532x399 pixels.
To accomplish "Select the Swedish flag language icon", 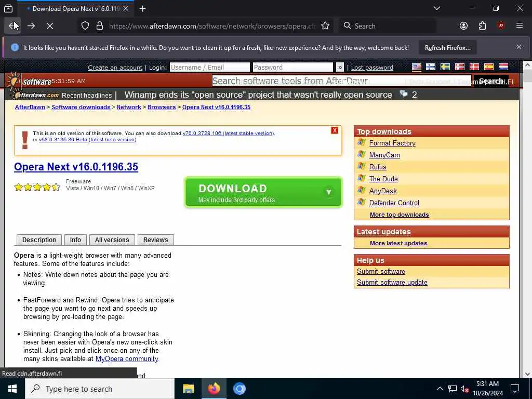I will pos(445,67).
